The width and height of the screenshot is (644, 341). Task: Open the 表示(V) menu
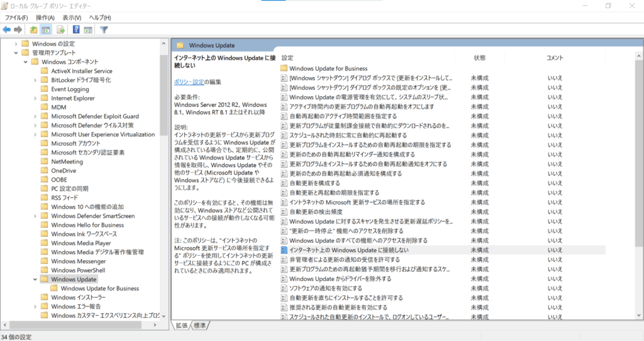72,18
